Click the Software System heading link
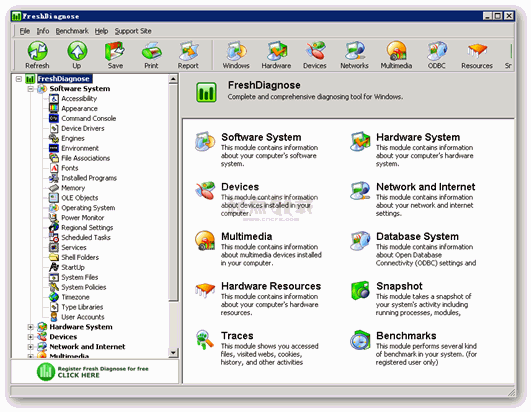 261,137
